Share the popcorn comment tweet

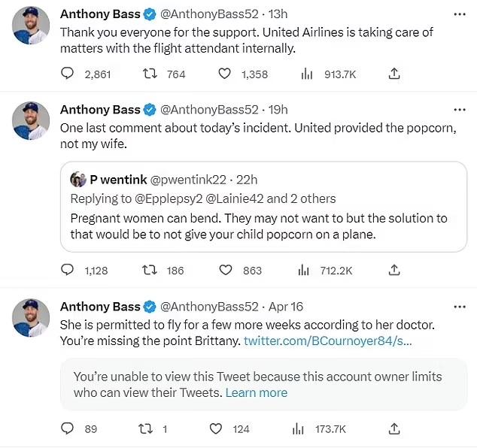point(394,270)
